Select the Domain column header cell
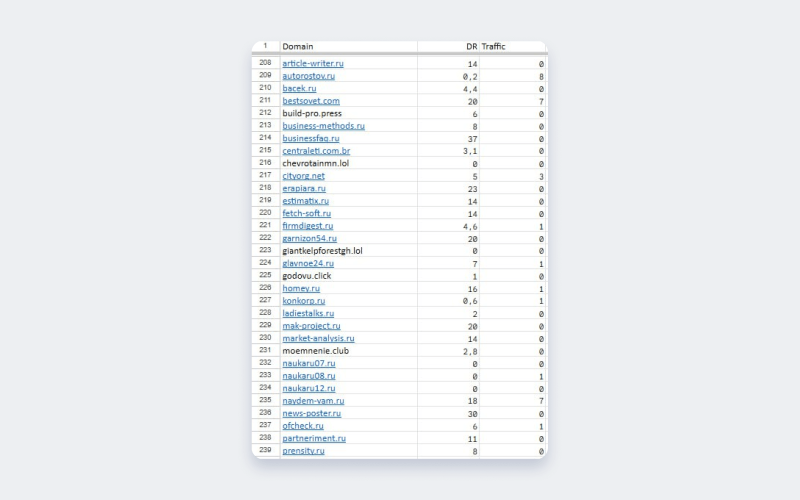The width and height of the screenshot is (800, 500). [347, 46]
